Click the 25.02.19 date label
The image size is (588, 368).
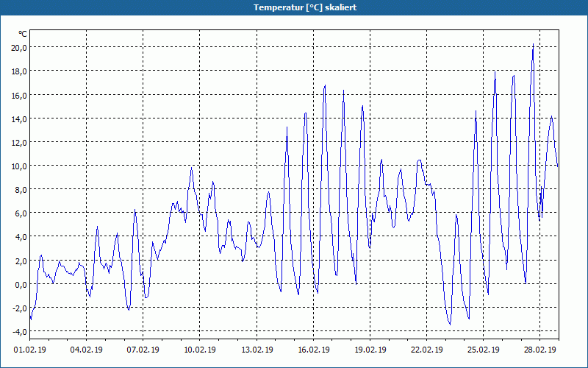(x=484, y=350)
